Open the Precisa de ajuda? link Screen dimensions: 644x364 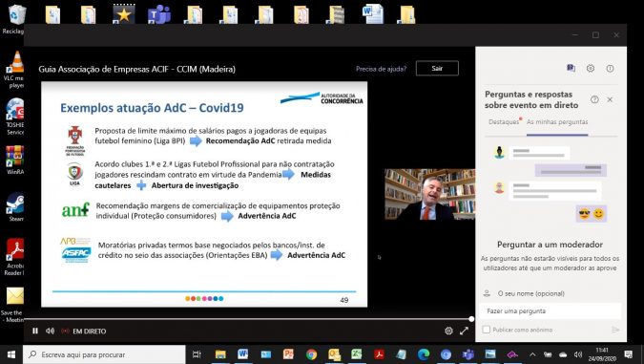click(x=381, y=69)
